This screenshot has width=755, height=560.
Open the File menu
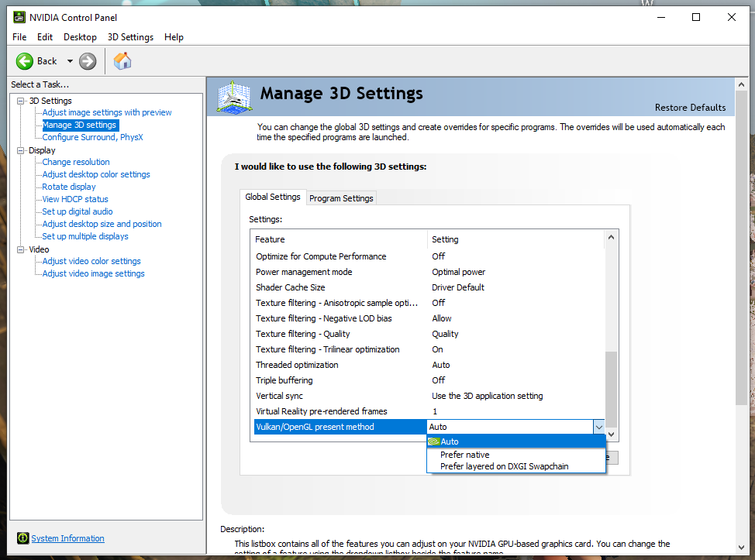19,37
